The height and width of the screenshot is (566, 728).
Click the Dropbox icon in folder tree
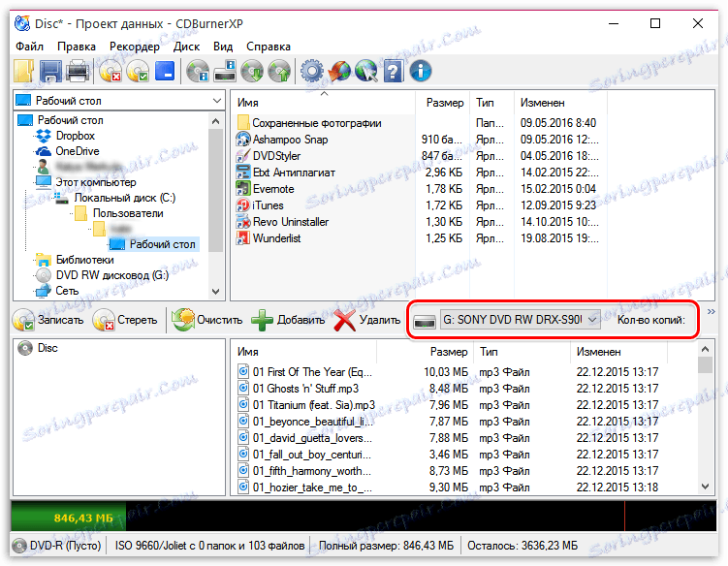tap(44, 136)
